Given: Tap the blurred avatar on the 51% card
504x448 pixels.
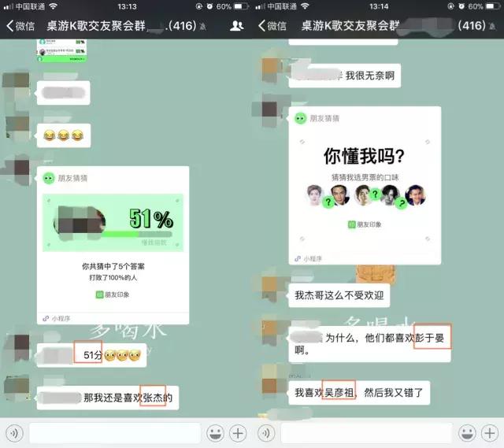Looking at the screenshot, I should coord(80,223).
